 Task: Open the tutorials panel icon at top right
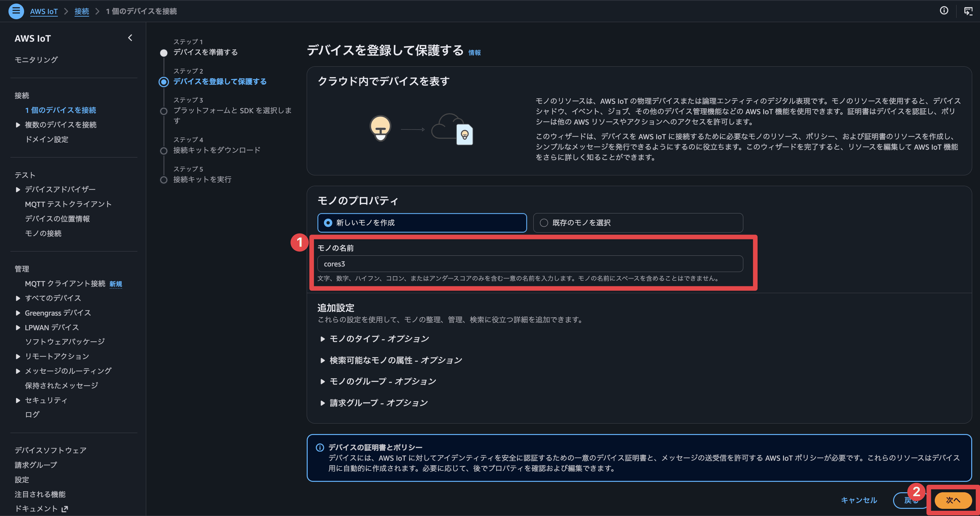(x=968, y=11)
